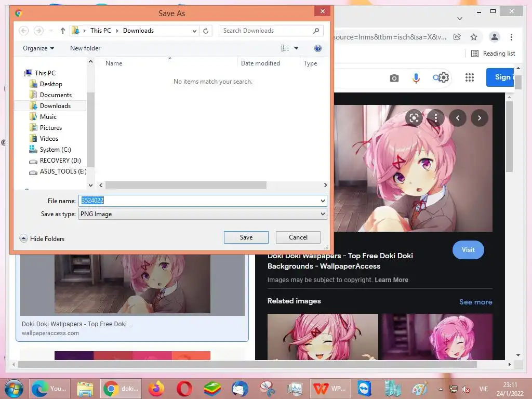
Task: Sort by Name column header
Action: click(x=114, y=63)
